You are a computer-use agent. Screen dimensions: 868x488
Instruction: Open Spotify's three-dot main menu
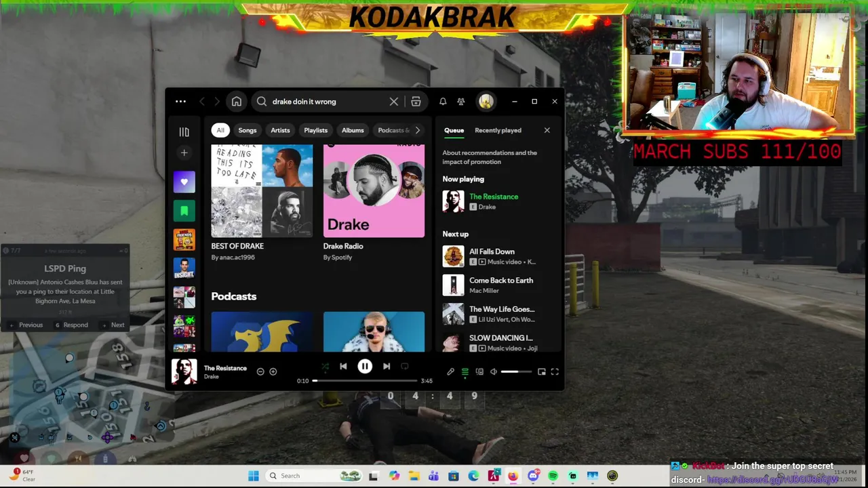tap(180, 102)
